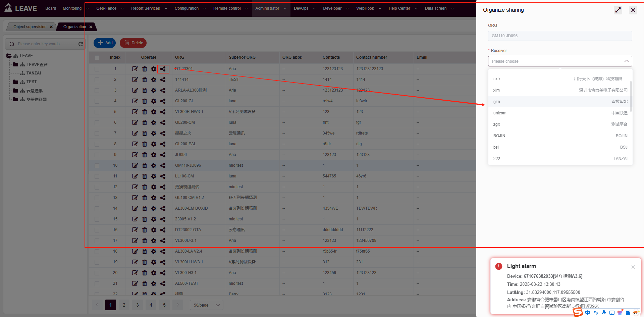The image size is (644, 317).
Task: Switch to the Object supervision tab
Action: point(30,27)
